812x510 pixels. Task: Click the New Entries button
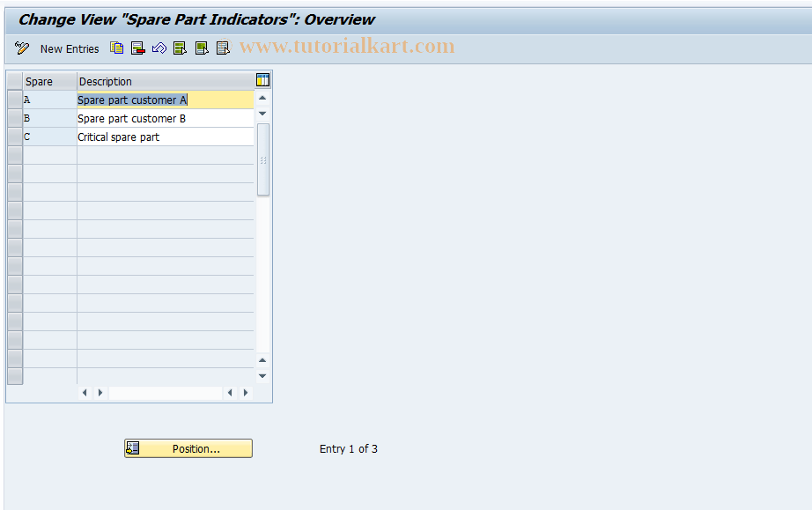coord(69,48)
